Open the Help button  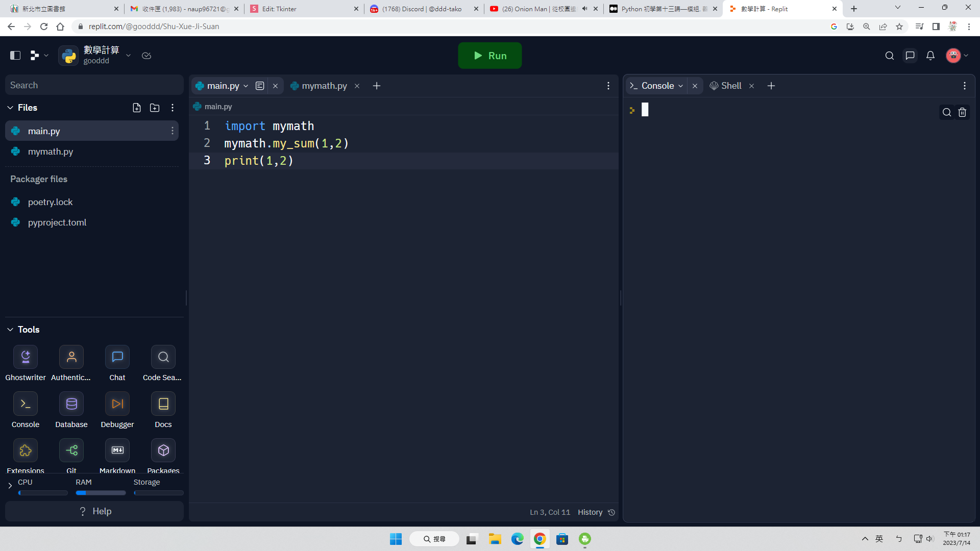click(94, 511)
